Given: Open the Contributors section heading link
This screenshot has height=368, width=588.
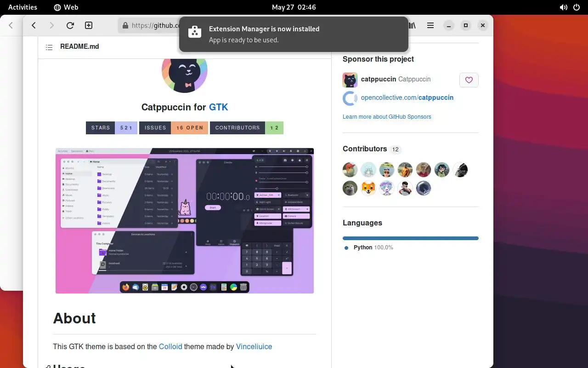Looking at the screenshot, I should (372, 149).
